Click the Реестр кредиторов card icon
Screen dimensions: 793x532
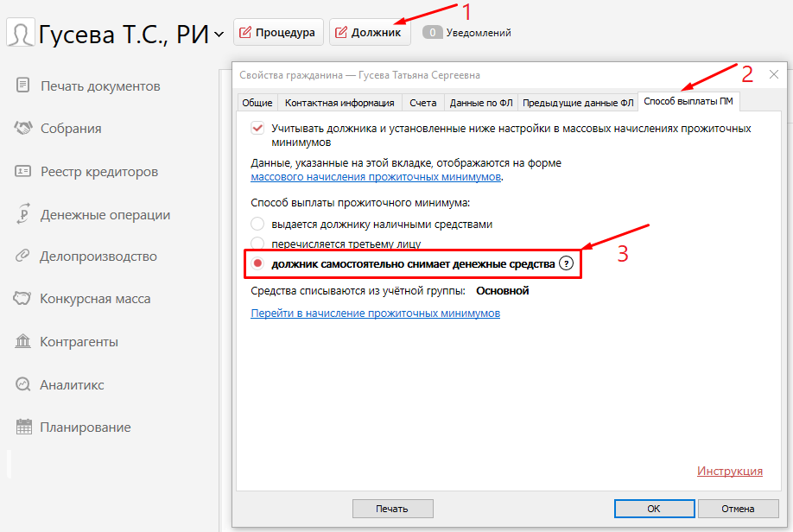coord(23,171)
